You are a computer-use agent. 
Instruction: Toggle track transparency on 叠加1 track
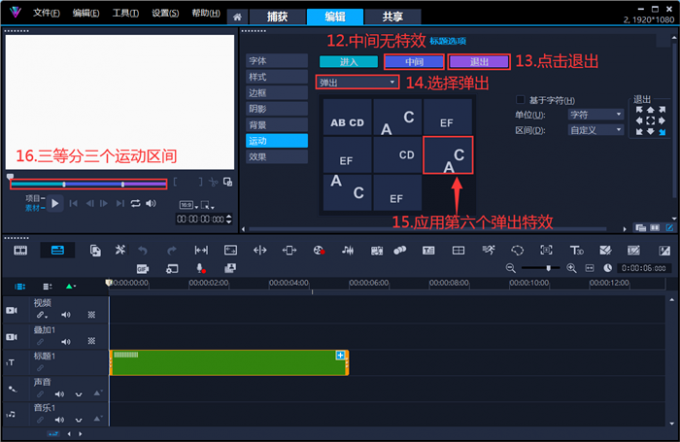(92, 341)
